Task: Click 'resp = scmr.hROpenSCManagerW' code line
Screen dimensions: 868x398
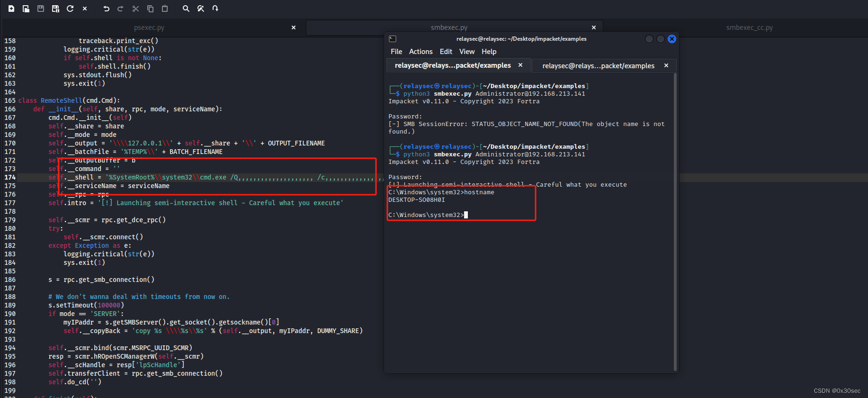Action: pos(126,356)
